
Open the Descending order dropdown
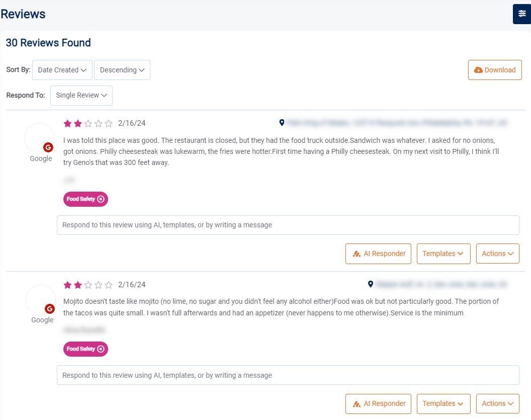coord(122,70)
